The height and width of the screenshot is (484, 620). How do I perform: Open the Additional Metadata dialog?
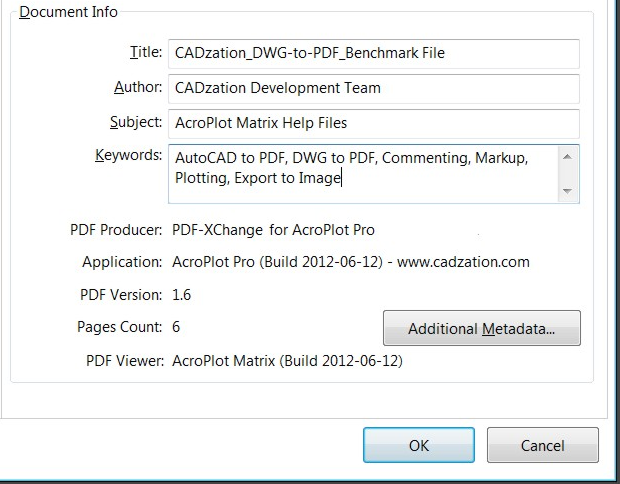482,328
